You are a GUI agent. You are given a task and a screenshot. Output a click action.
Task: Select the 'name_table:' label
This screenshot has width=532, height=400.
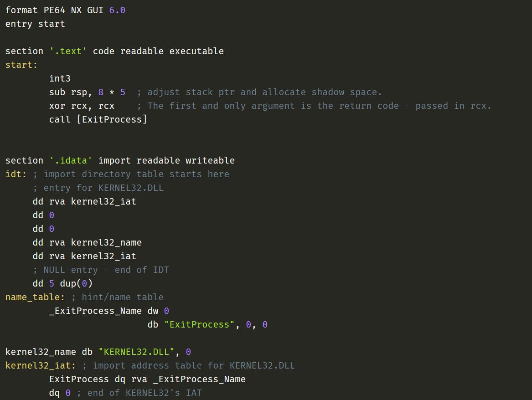coord(35,297)
